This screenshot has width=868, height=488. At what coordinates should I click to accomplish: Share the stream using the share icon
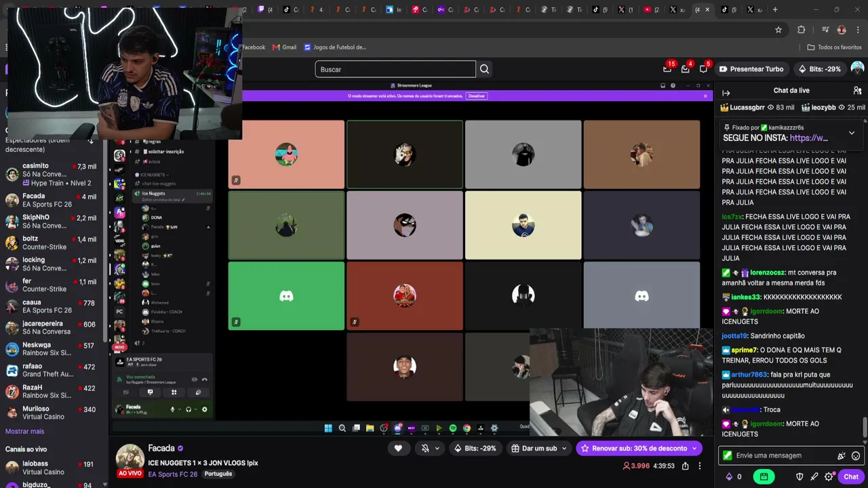(x=686, y=466)
